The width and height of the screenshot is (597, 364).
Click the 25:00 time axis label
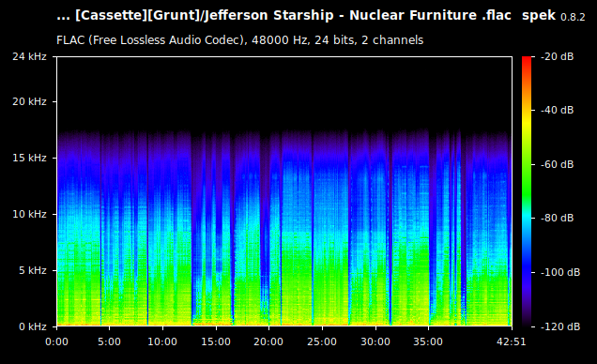pos(322,341)
